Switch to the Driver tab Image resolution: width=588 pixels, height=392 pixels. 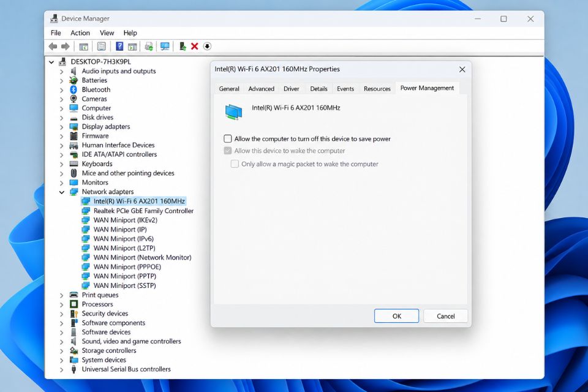(291, 89)
